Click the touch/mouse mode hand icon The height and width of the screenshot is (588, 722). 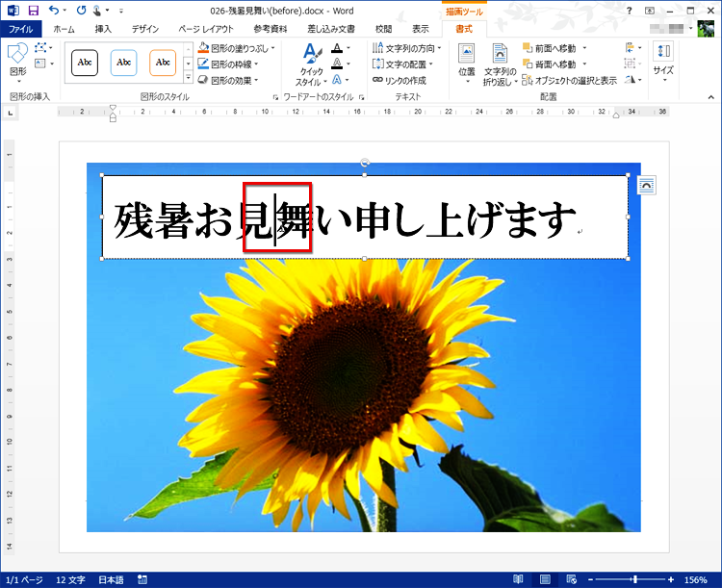(97, 11)
